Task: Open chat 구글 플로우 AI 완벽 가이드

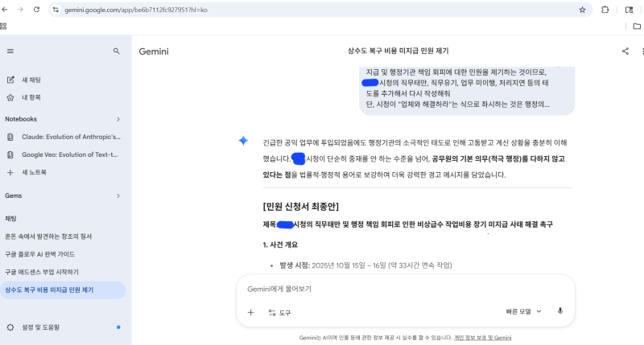Action: pyautogui.click(x=39, y=254)
